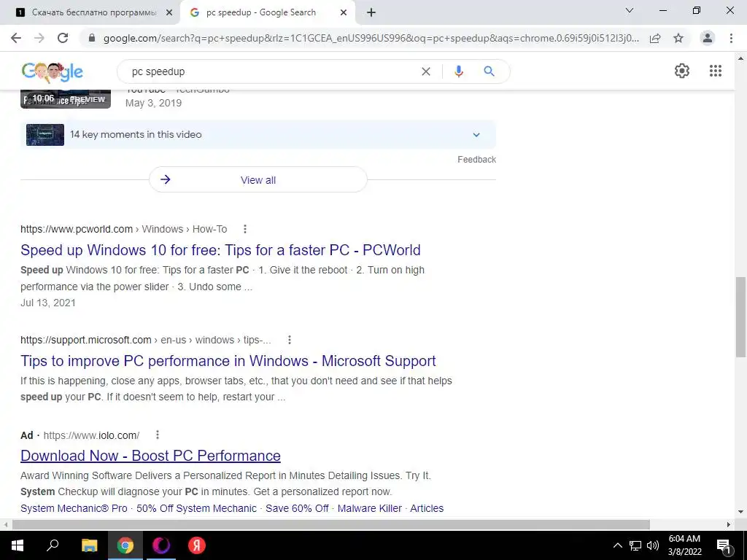This screenshot has height=560, width=747.
Task: Click the address bar URL
Action: pos(371,38)
